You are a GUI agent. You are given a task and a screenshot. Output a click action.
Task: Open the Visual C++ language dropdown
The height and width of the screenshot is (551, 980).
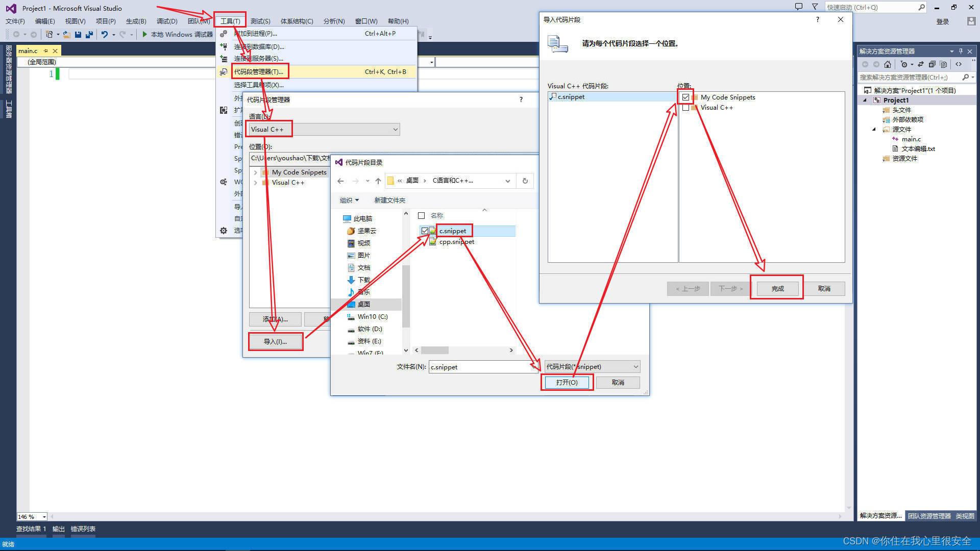(324, 129)
